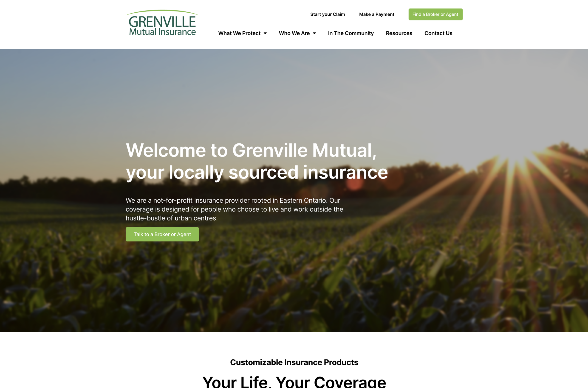Expand the What We Protect dropdown menu
Screen dimensions: 588x388
pos(242,33)
